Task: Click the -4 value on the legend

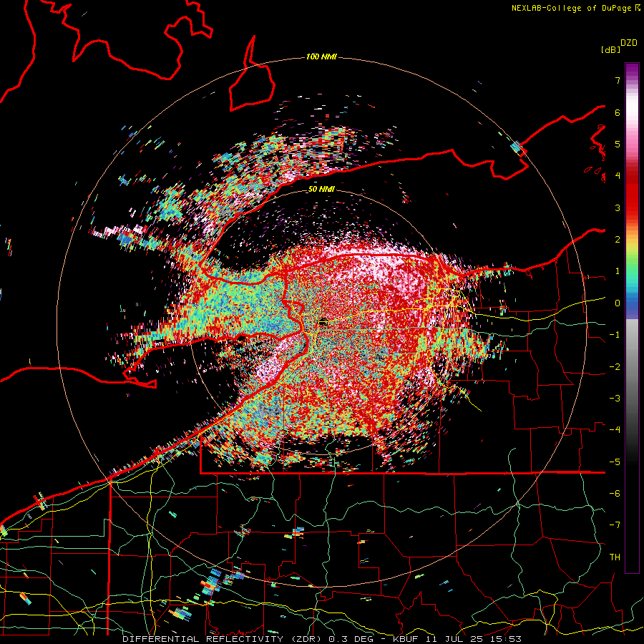Action: [x=615, y=430]
